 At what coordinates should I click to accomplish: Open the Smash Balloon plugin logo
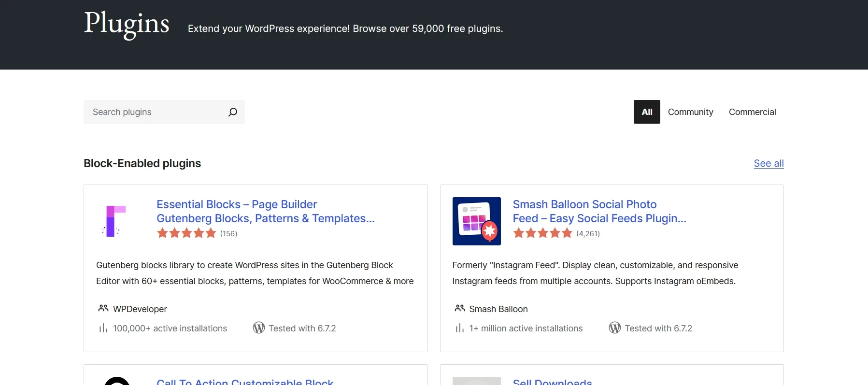(x=476, y=221)
